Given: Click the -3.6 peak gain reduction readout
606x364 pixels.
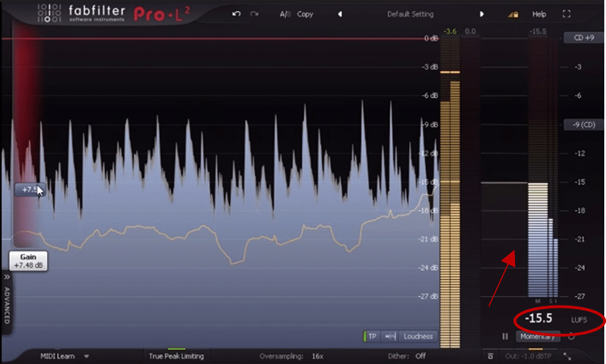Looking at the screenshot, I should 450,31.
